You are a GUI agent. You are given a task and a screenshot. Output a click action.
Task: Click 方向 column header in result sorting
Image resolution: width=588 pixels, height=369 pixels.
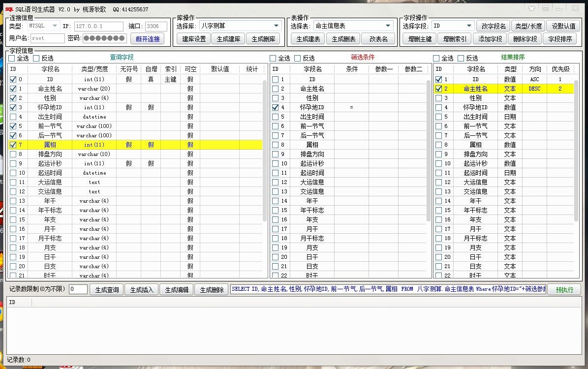coord(535,69)
